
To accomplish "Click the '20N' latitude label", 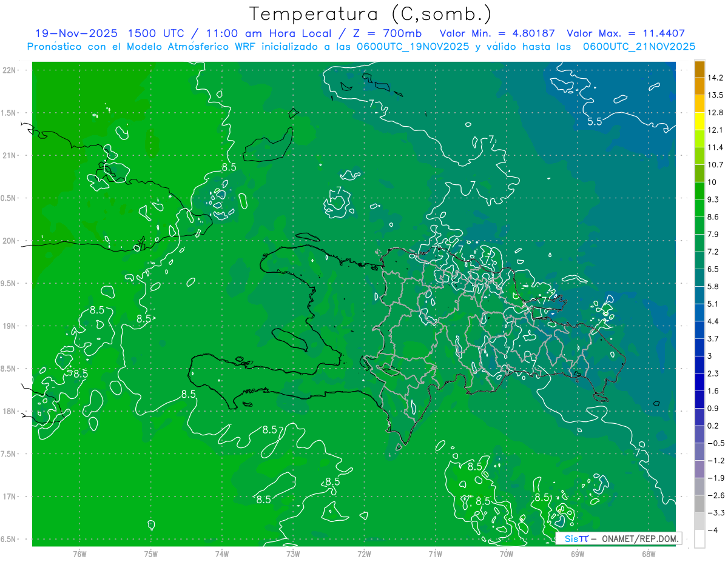I will click(10, 241).
